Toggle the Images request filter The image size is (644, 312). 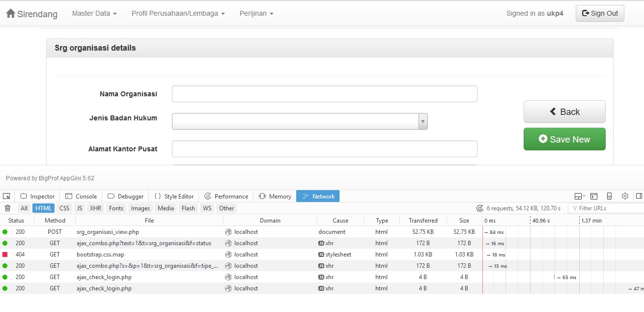140,208
